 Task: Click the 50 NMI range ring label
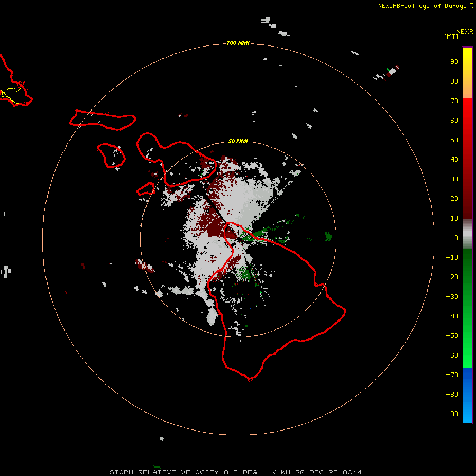pos(238,141)
